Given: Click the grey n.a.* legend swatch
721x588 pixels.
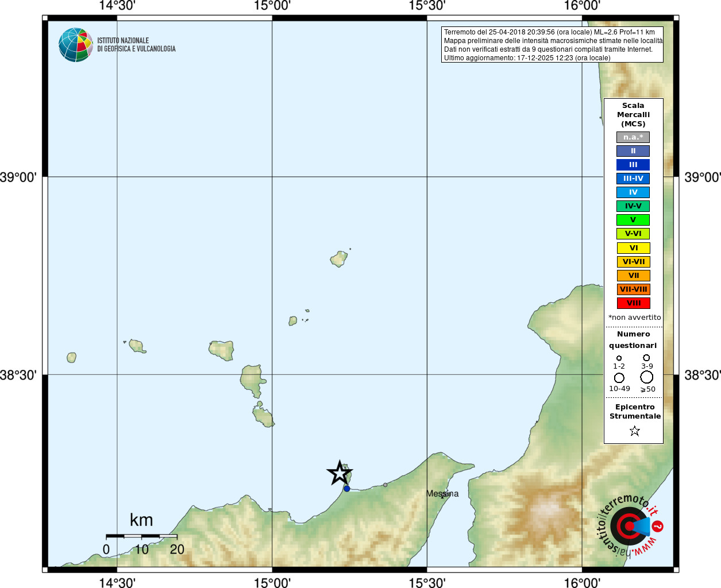Looking at the screenshot, I should [x=633, y=137].
